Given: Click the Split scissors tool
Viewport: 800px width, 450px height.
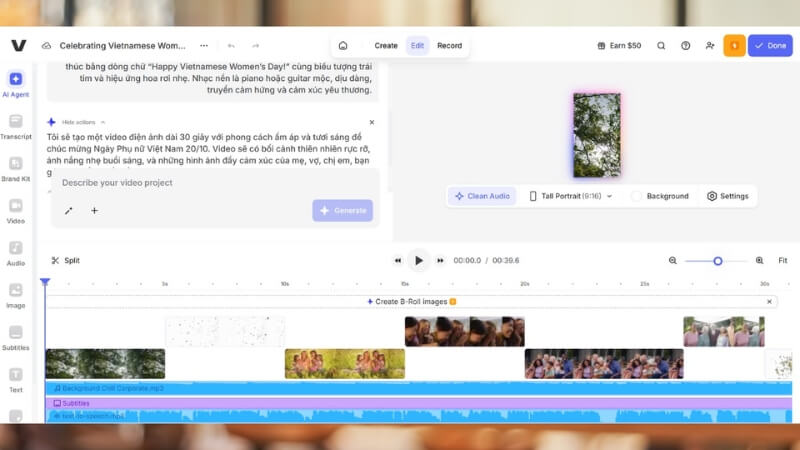Looking at the screenshot, I should pyautogui.click(x=65, y=260).
